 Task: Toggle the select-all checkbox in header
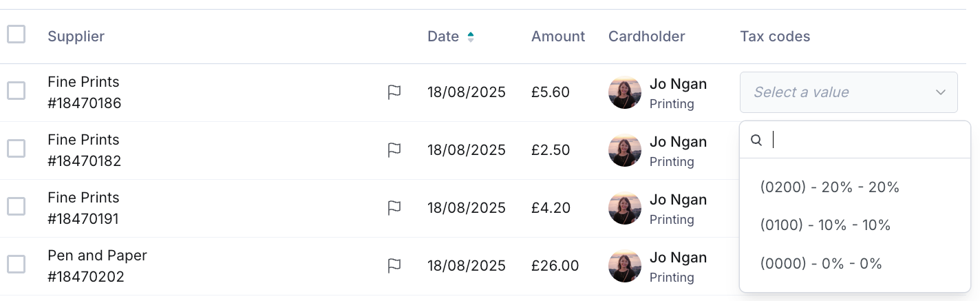17,34
